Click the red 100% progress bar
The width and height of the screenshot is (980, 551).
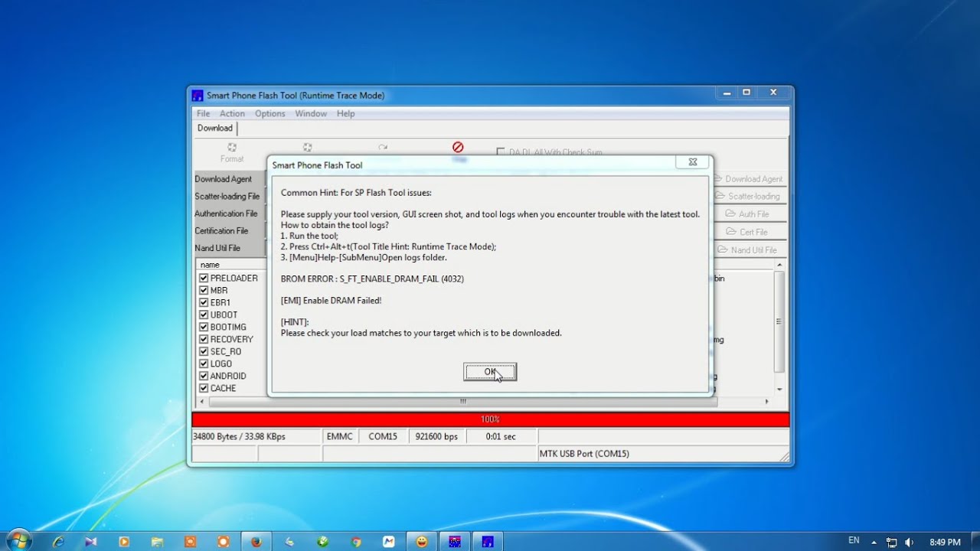[x=490, y=419]
